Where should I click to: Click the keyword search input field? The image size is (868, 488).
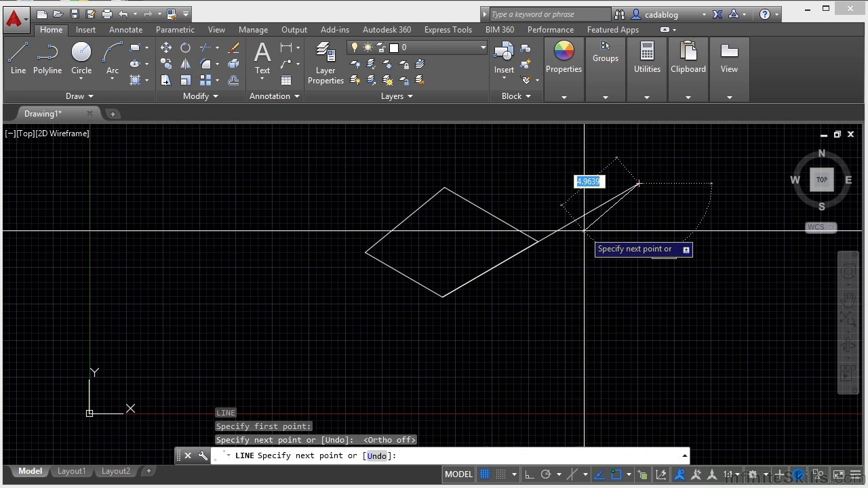[x=549, y=14]
